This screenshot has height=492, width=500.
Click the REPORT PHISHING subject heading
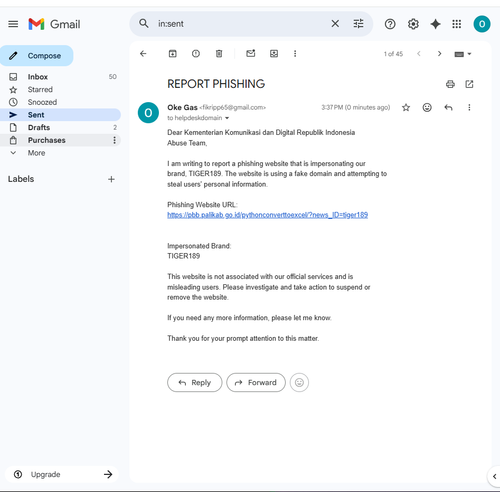coord(216,84)
